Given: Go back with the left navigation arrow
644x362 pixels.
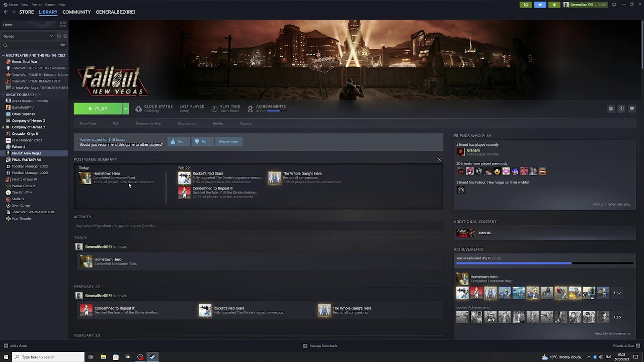Looking at the screenshot, I should pos(6,12).
